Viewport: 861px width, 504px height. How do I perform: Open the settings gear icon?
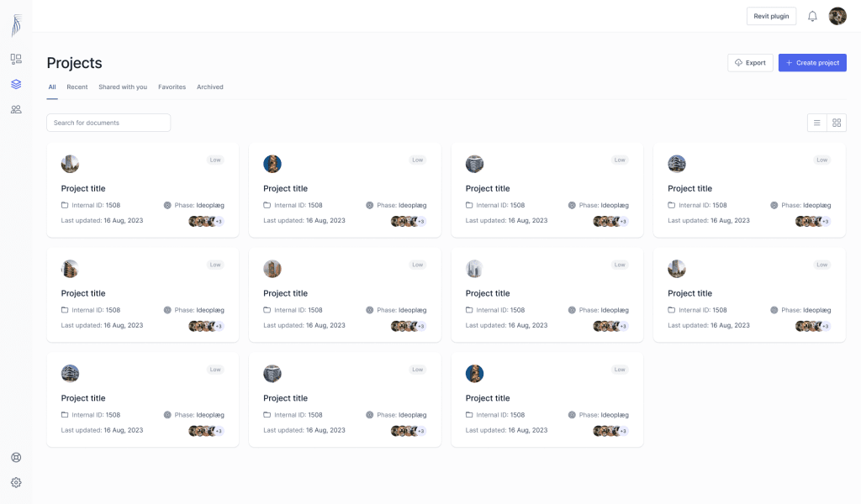16,483
